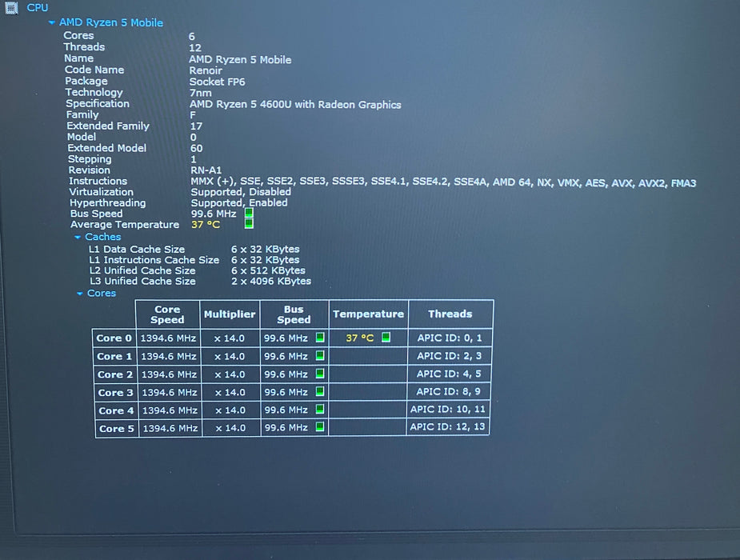740x560 pixels.
Task: Click L3 Unified Cache Size row
Action: tap(201, 281)
